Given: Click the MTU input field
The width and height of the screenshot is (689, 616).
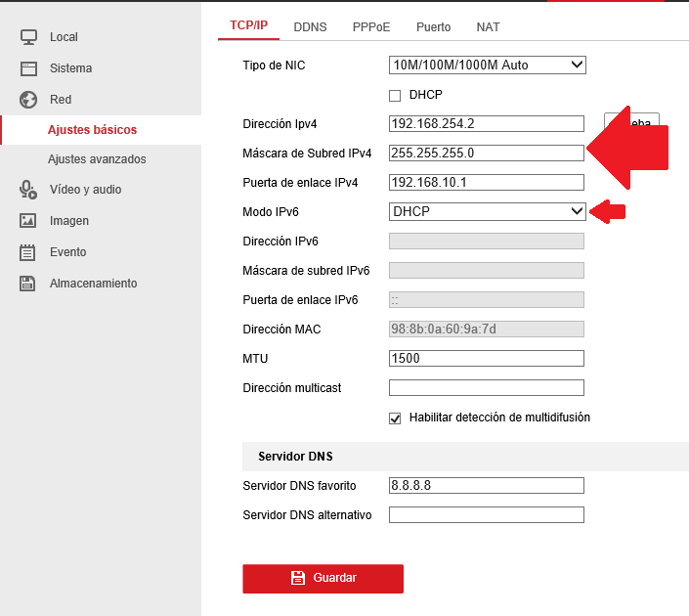Looking at the screenshot, I should [x=487, y=358].
